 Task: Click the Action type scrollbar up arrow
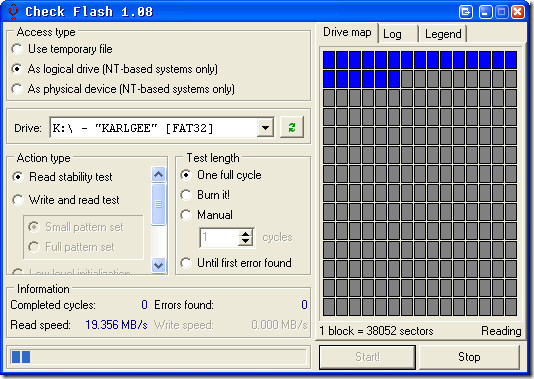[x=158, y=175]
